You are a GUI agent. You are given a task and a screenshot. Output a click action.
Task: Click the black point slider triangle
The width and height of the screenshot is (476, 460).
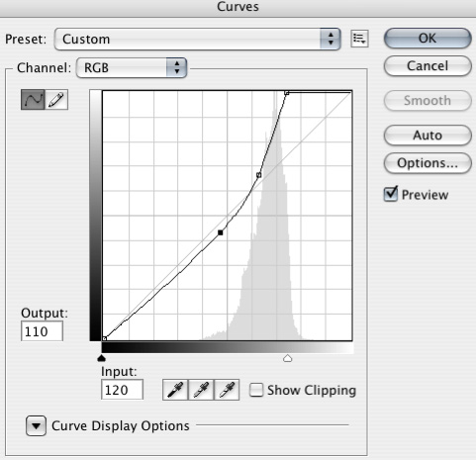click(x=102, y=358)
